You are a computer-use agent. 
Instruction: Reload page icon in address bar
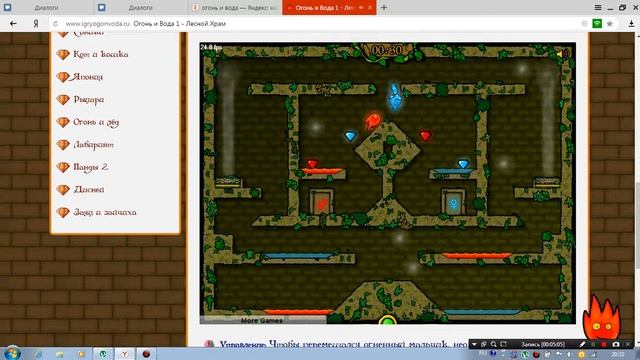[x=56, y=24]
